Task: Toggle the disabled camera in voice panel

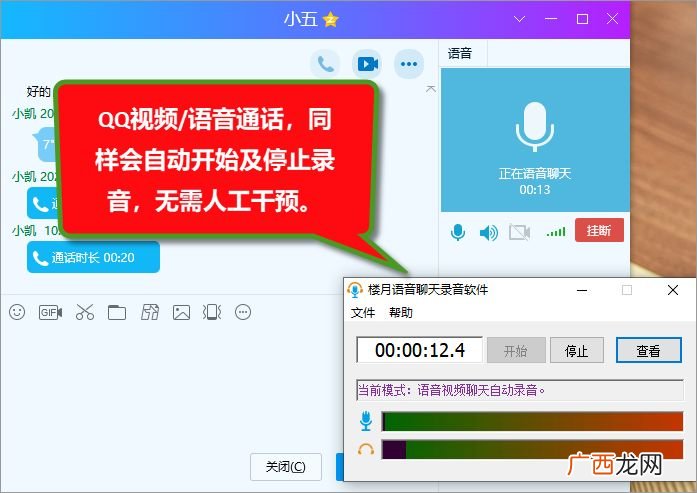Action: tap(520, 232)
